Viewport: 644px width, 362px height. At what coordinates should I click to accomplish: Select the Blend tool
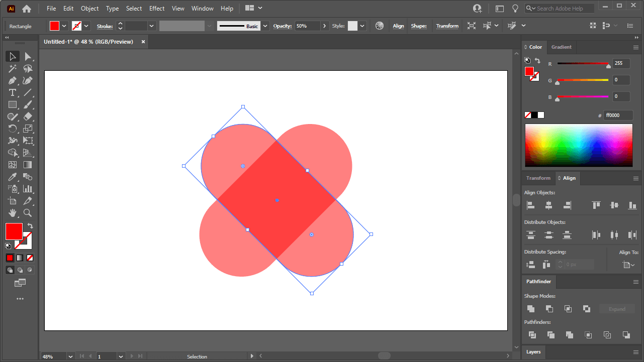(x=28, y=177)
